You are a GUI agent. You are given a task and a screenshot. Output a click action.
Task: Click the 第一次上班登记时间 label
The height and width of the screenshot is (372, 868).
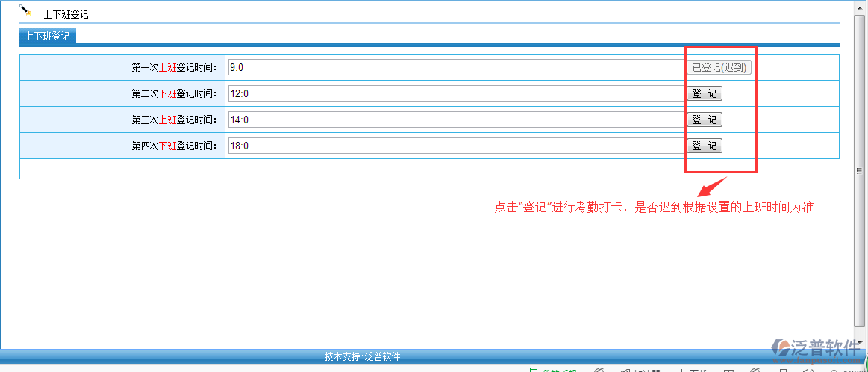(x=173, y=68)
